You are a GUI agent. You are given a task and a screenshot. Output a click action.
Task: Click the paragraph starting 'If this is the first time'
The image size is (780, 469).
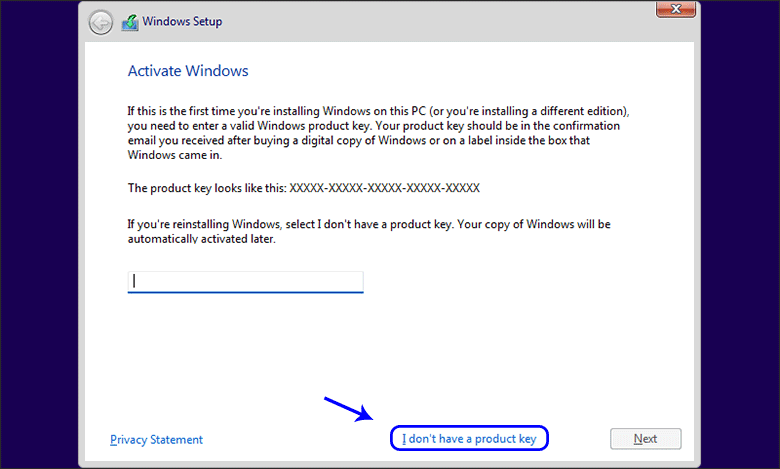point(378,133)
